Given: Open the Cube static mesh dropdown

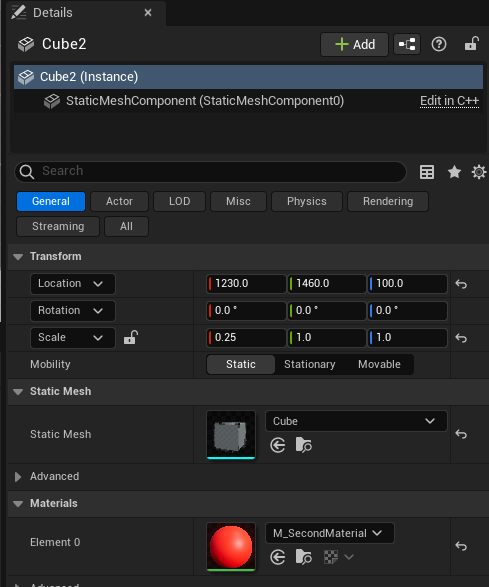Looking at the screenshot, I should (x=356, y=421).
